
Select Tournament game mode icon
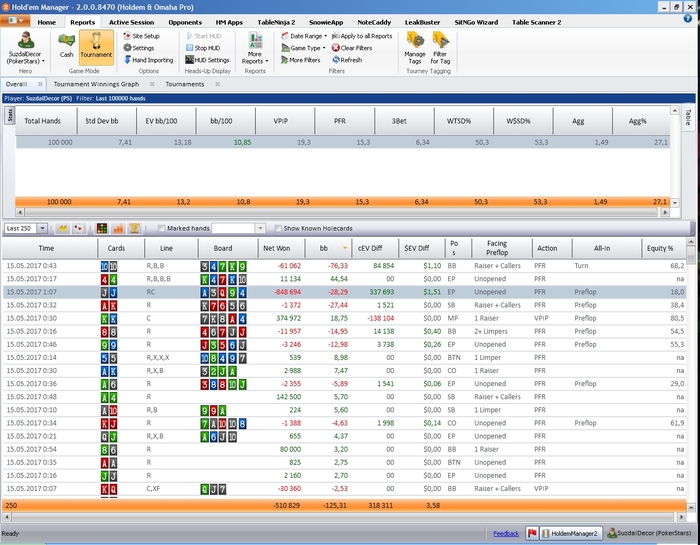[x=96, y=45]
